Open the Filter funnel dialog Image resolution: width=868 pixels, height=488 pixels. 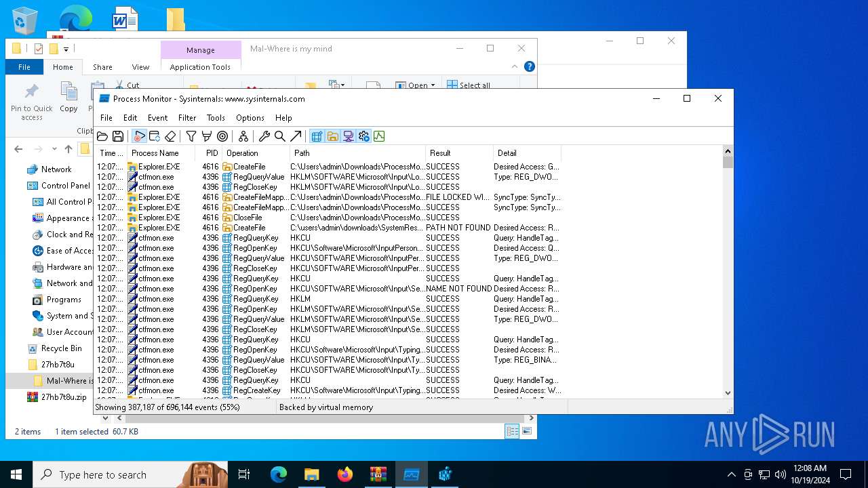[191, 136]
